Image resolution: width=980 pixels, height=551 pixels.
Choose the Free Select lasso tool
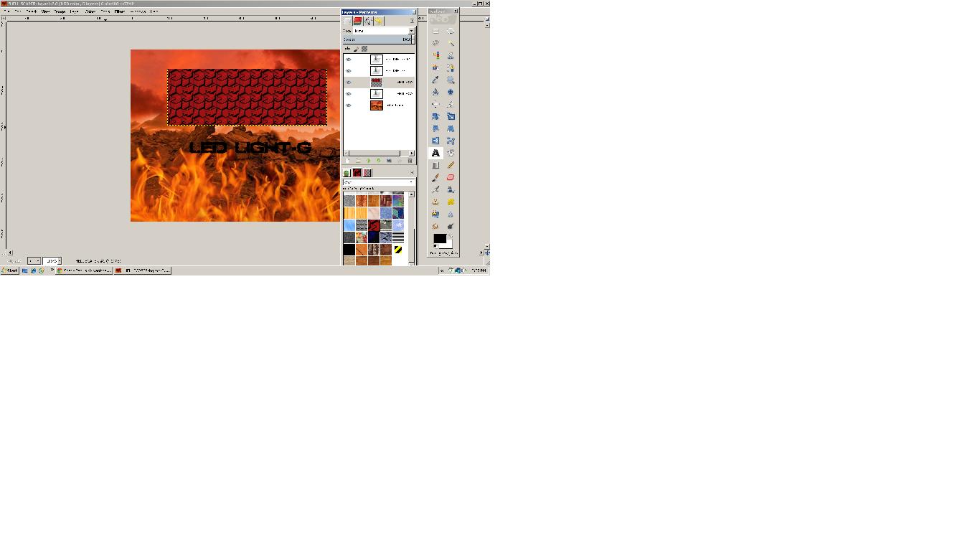435,43
